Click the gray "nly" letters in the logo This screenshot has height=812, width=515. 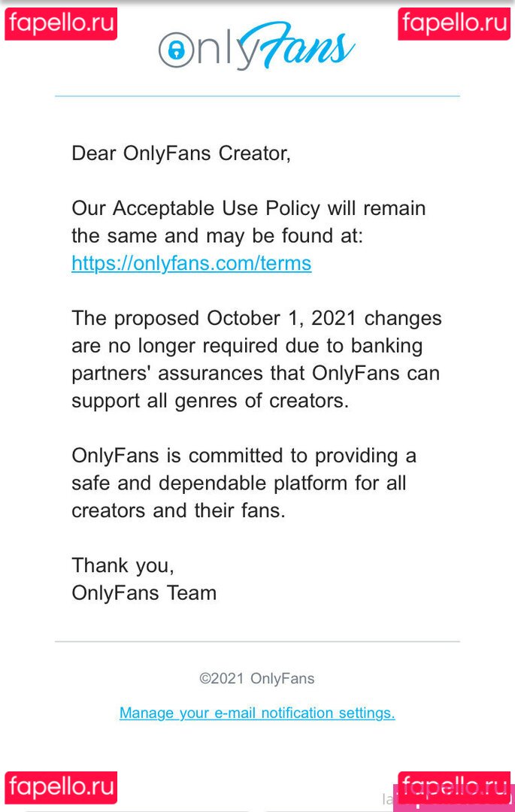(220, 50)
